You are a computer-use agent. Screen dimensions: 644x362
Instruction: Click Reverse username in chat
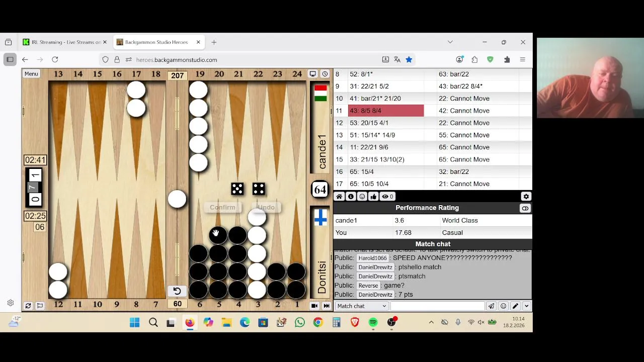coord(368,286)
